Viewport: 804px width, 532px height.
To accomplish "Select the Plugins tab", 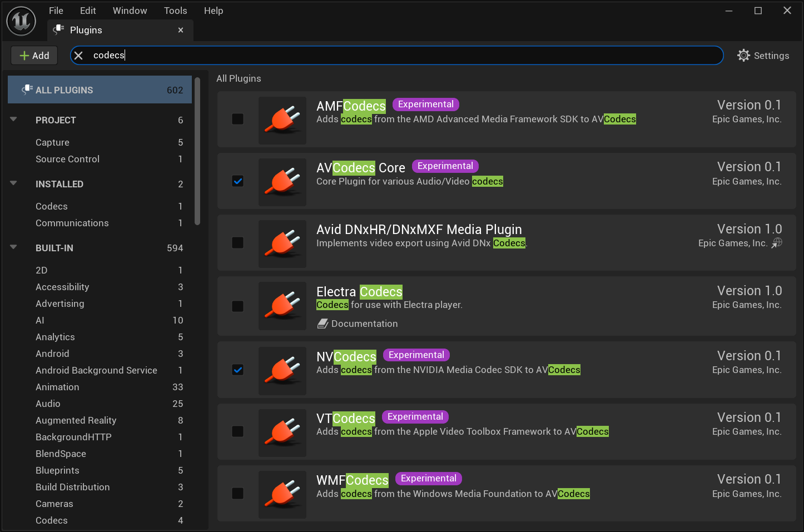I will 120,30.
